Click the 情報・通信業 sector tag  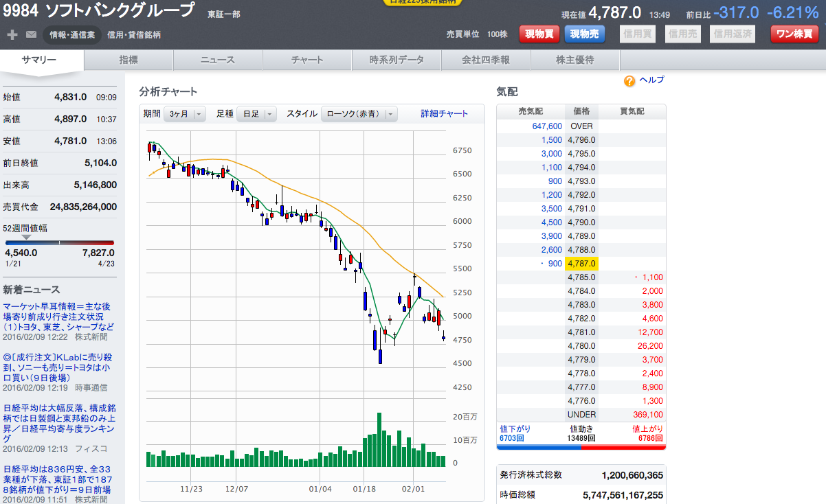(x=72, y=34)
